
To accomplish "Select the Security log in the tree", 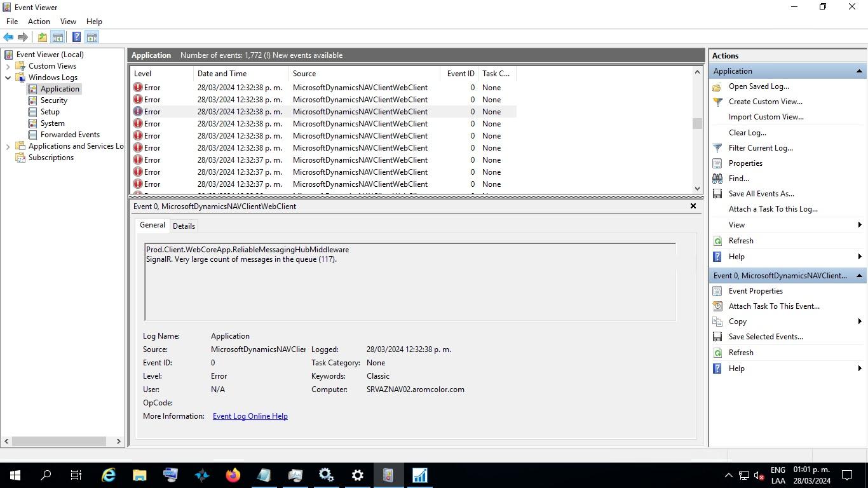I will [54, 100].
